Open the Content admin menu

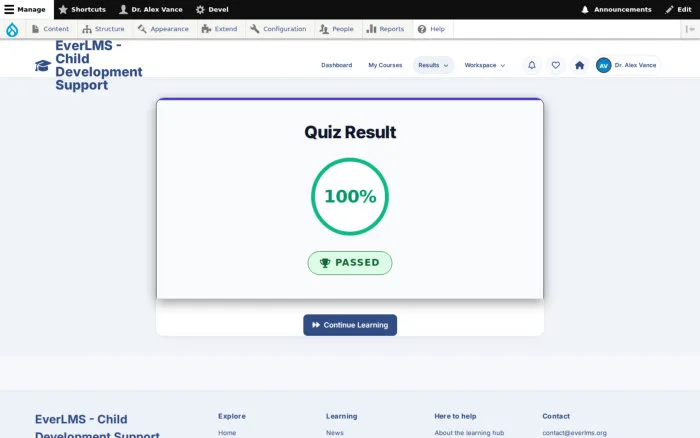pos(50,29)
